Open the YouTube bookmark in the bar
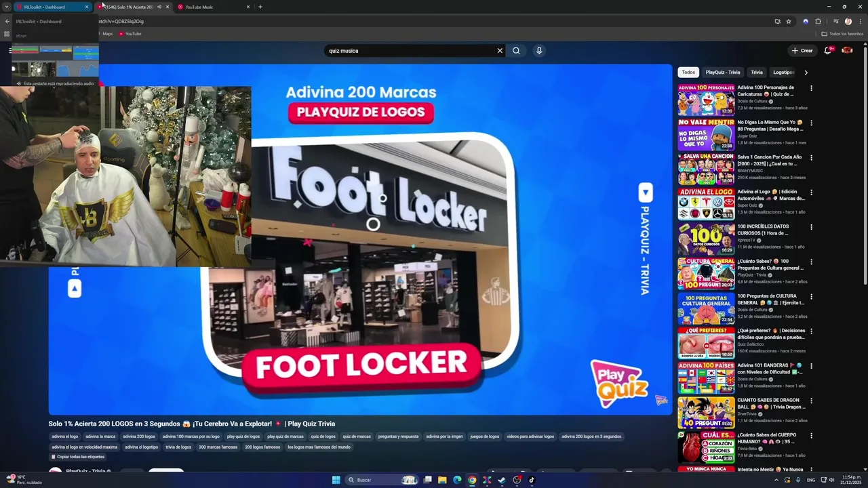The height and width of the screenshot is (488, 868). click(x=130, y=34)
